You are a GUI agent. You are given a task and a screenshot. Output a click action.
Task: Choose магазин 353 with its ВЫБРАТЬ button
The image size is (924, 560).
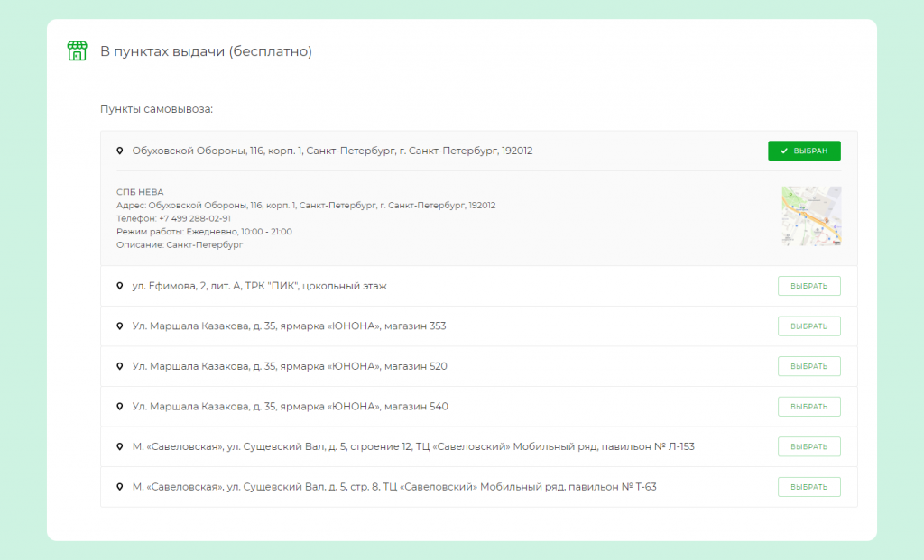(x=809, y=326)
